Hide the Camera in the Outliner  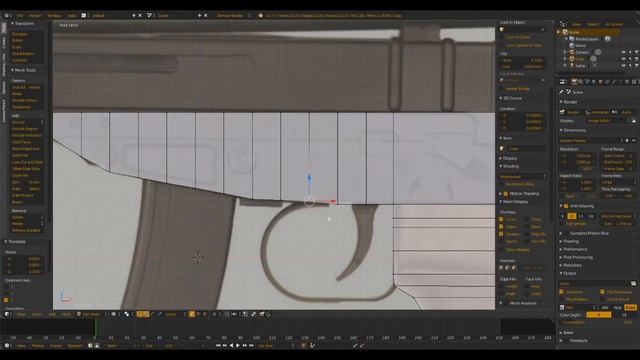pyautogui.click(x=623, y=52)
